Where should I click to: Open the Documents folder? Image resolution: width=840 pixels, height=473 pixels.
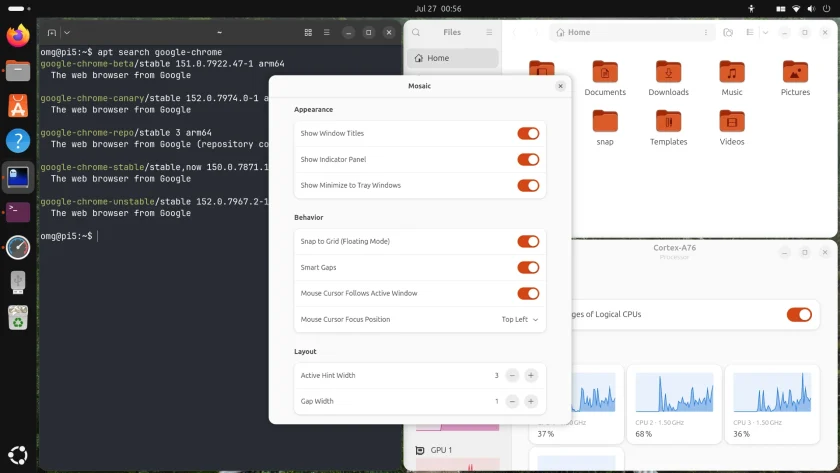605,78
